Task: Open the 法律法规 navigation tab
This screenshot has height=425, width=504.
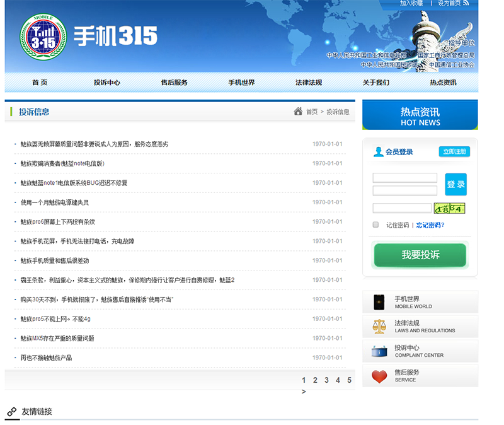Action: pos(309,83)
